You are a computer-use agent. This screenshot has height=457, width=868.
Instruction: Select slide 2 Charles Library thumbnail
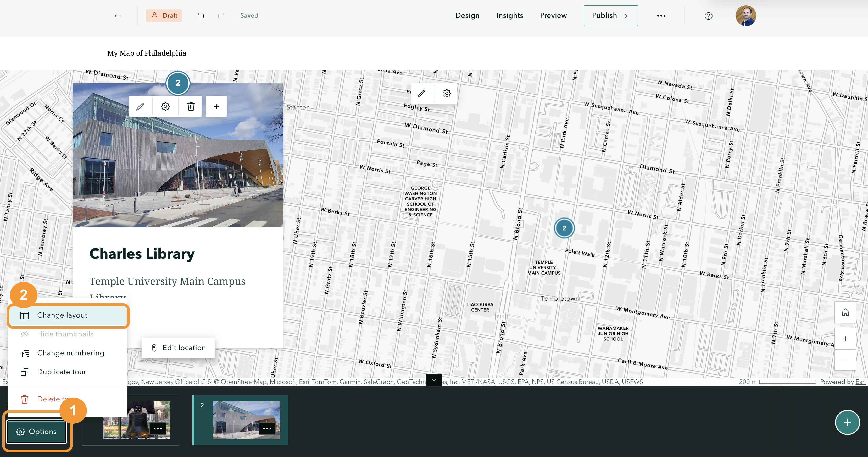(x=240, y=420)
